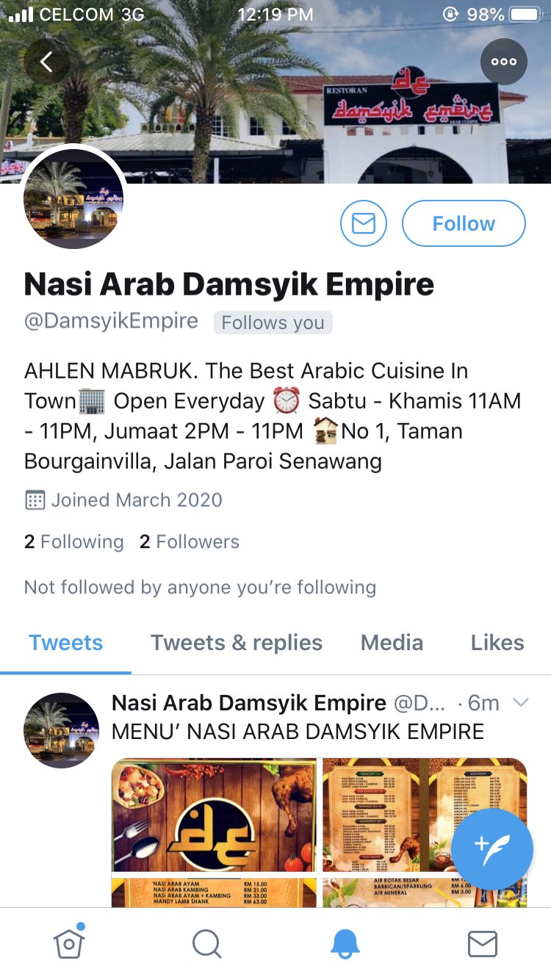Open the 2 Following list

tap(74, 541)
